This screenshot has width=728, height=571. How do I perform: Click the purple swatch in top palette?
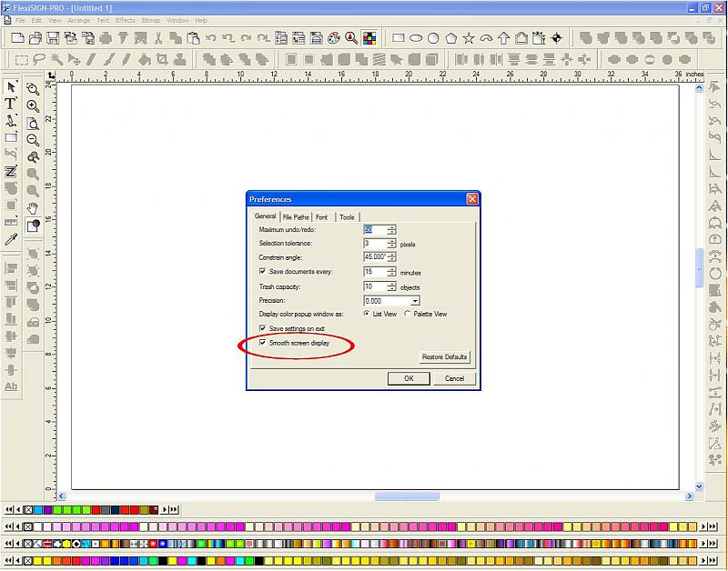(x=47, y=510)
